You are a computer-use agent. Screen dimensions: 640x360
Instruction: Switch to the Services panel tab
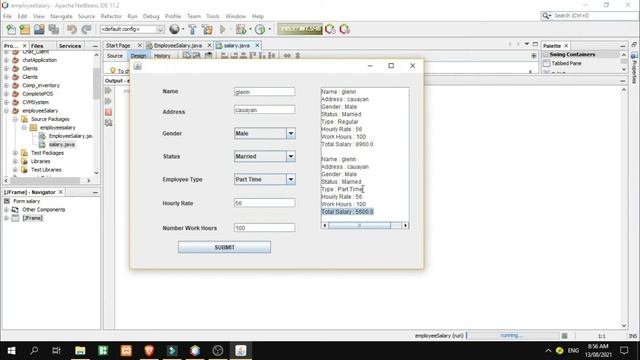click(x=70, y=46)
